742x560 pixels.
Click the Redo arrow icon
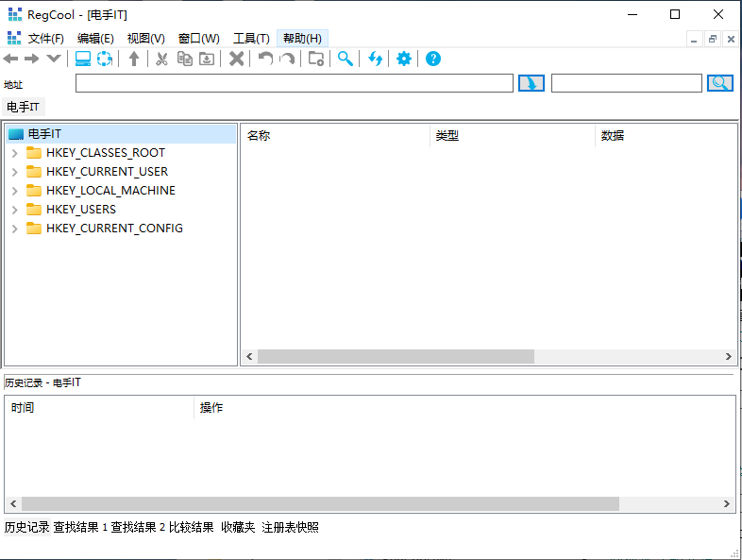(x=287, y=59)
